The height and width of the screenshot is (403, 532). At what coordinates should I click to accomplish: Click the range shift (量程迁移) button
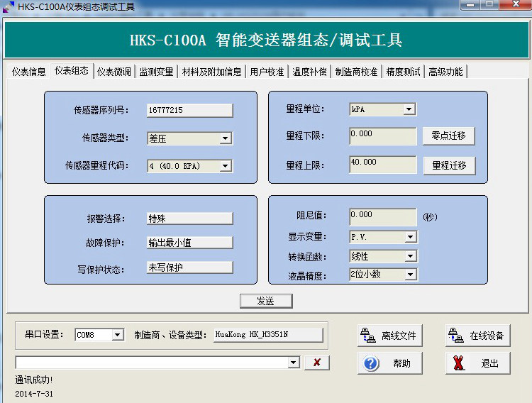[x=449, y=166]
